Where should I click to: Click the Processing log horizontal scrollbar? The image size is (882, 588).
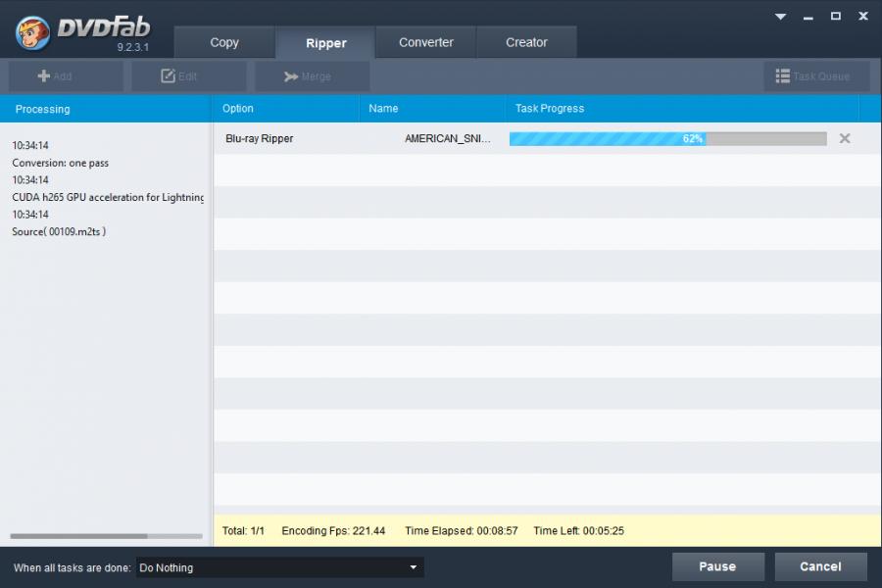[x=106, y=536]
